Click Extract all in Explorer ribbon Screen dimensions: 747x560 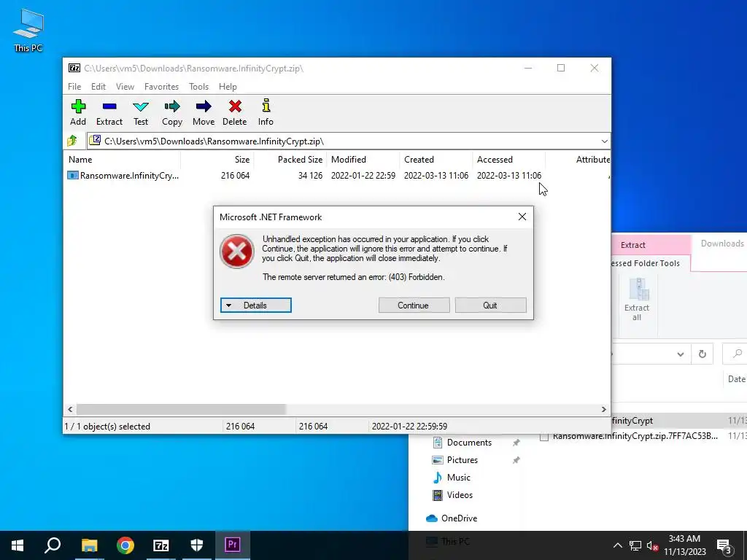point(637,300)
